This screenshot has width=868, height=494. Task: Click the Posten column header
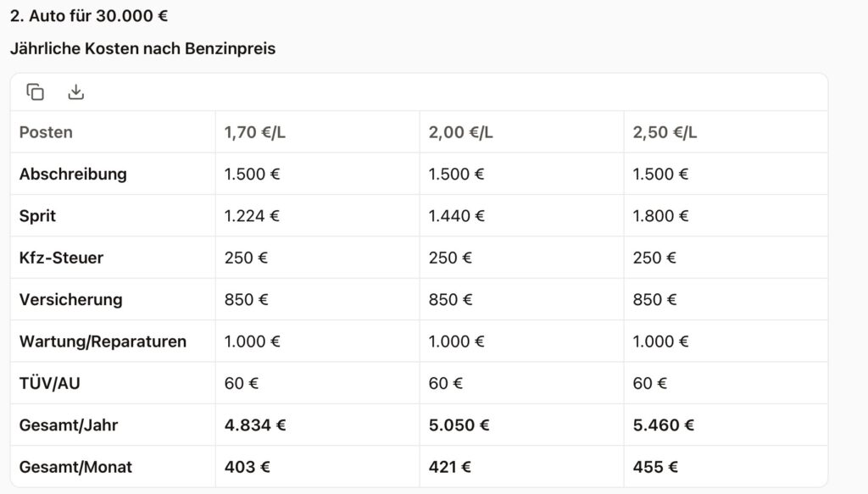click(x=46, y=132)
